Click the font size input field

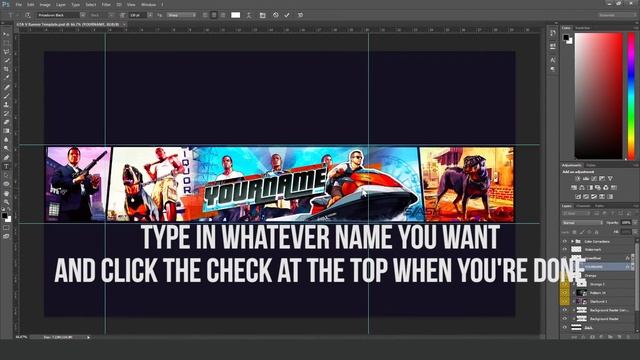138,15
